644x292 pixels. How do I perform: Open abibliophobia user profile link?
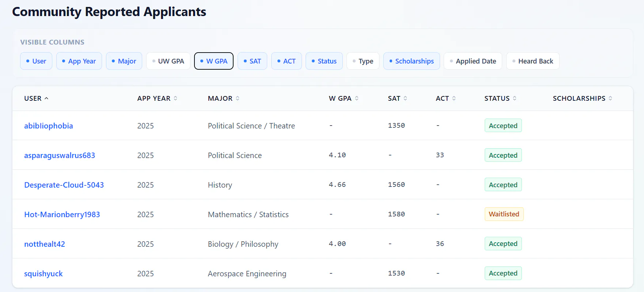click(x=49, y=126)
